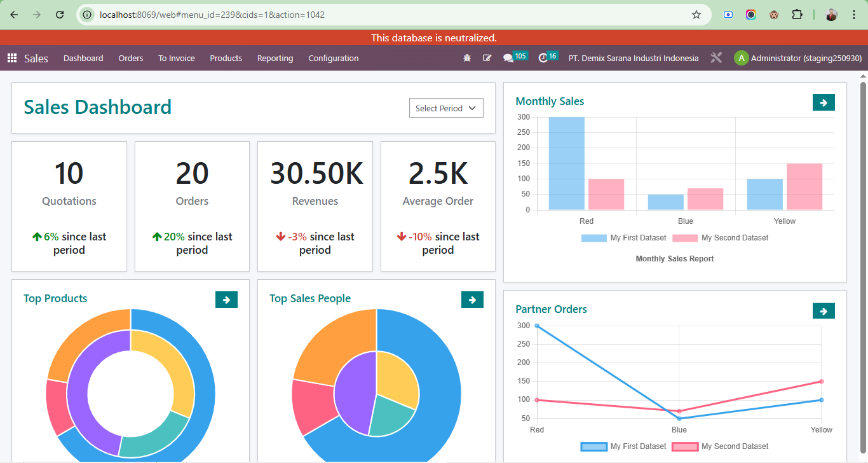Open Partner Orders arrow button
868x463 pixels.
[x=824, y=310]
